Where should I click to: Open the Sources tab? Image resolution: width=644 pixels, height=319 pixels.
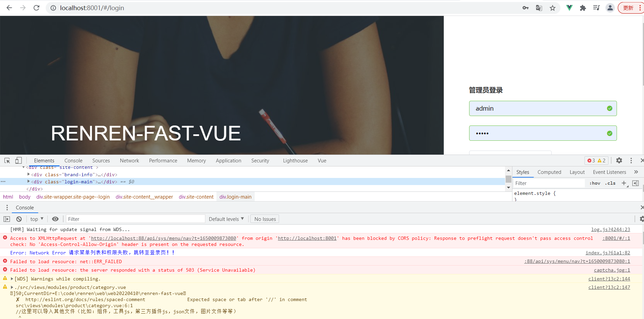[x=101, y=161]
